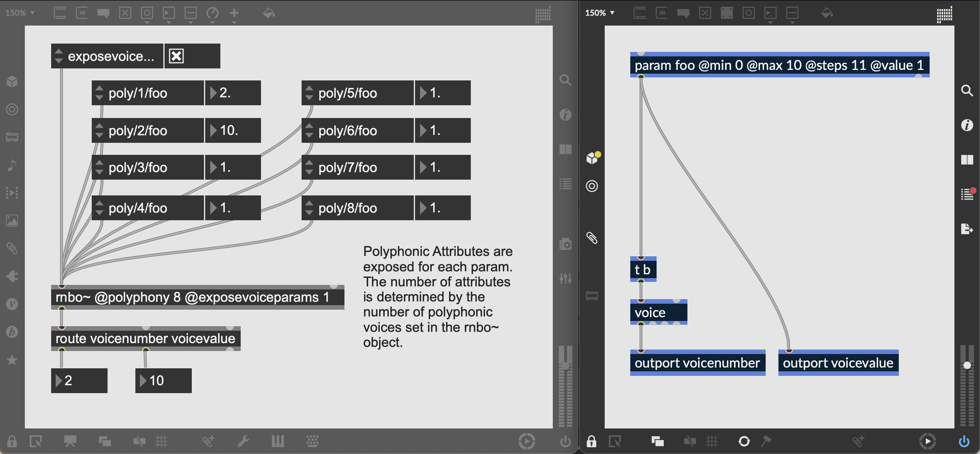Open inspector info icon in right window
This screenshot has width=980, height=454.
pos(967,125)
